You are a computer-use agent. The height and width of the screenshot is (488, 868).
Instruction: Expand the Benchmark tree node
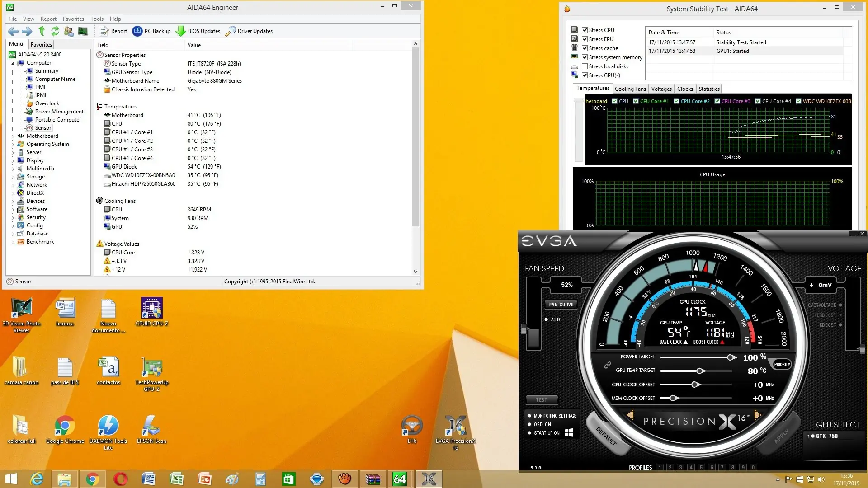[13, 242]
